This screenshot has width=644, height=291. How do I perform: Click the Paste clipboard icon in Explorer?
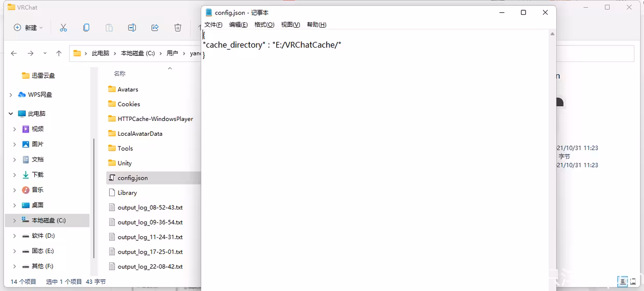coord(109,28)
